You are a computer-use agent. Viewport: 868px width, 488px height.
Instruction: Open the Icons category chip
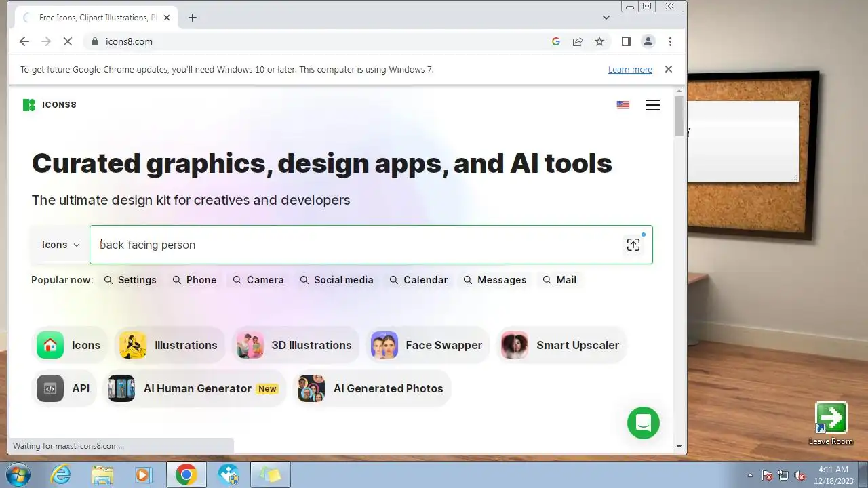[69, 345]
